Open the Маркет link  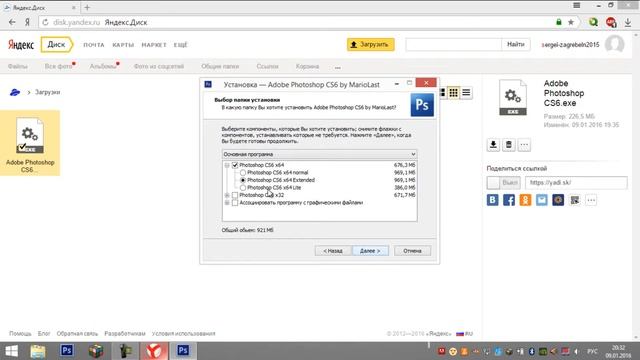coord(154,45)
